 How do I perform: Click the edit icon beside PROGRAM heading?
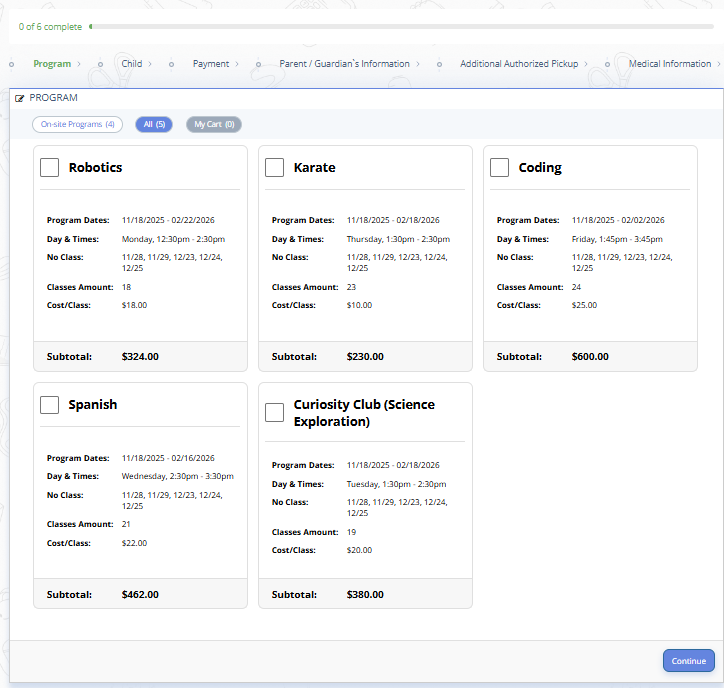(x=20, y=99)
